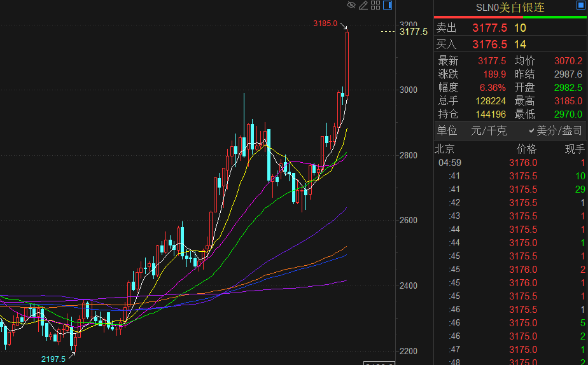The width and height of the screenshot is (588, 365).
Task: Click the blue square icon beside SLN0 title
Action: (x=580, y=6)
